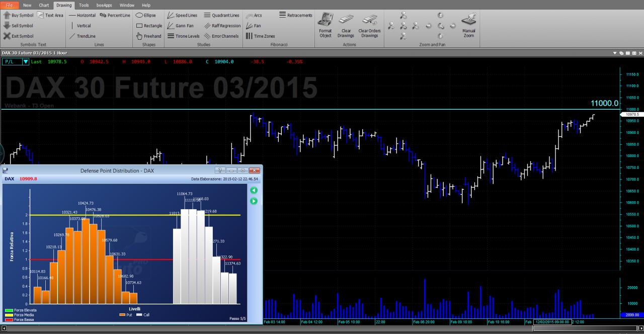Switch to the Chart ribbon tab
The width and height of the screenshot is (644, 334).
click(x=44, y=5)
